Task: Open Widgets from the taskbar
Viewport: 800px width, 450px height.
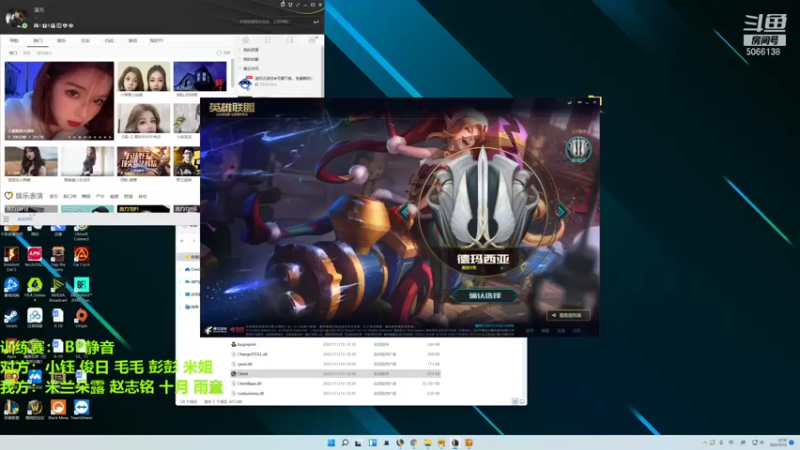Action: tap(372, 443)
